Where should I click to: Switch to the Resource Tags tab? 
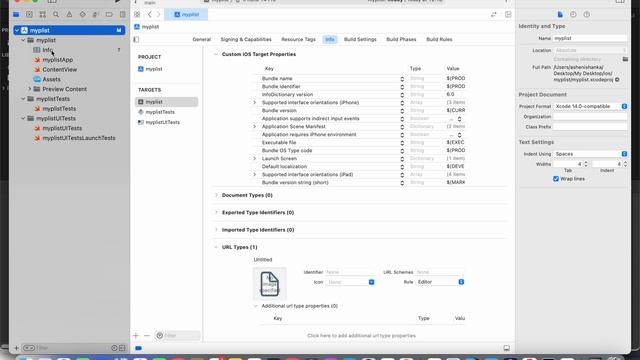coord(298,40)
